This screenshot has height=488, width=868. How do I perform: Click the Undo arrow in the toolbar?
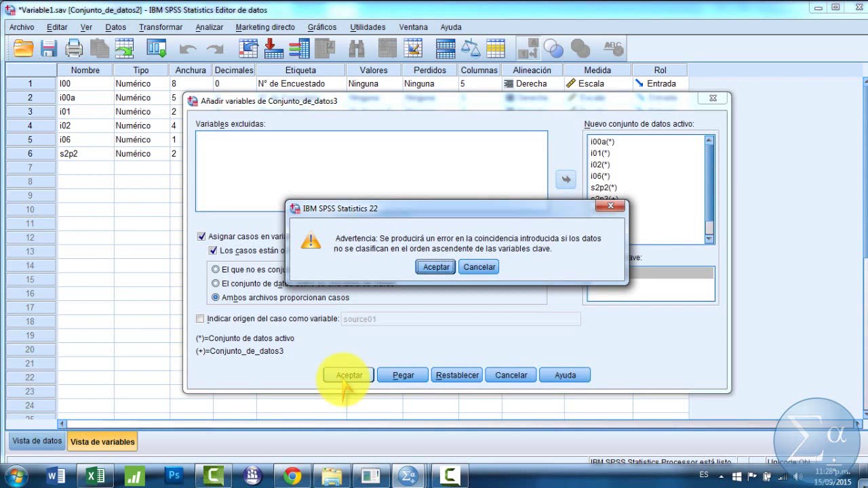click(188, 48)
